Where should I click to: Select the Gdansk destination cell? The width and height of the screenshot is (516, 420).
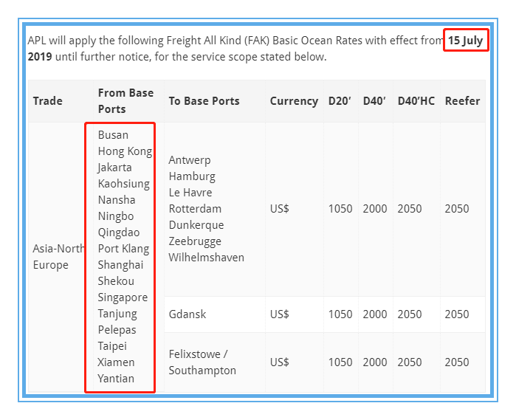coord(188,314)
